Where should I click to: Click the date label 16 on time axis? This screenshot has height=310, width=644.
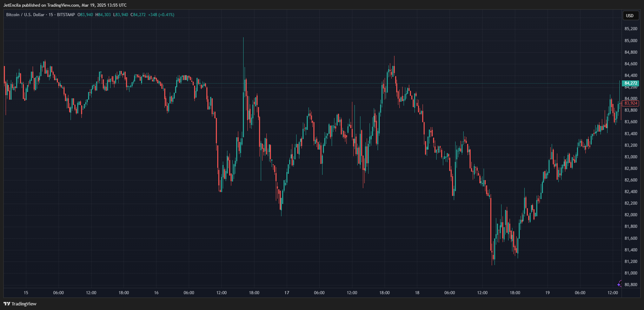pyautogui.click(x=156, y=293)
